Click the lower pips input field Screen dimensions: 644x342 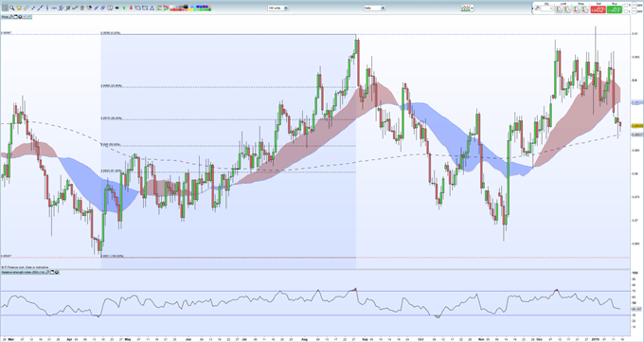[x=635, y=11]
